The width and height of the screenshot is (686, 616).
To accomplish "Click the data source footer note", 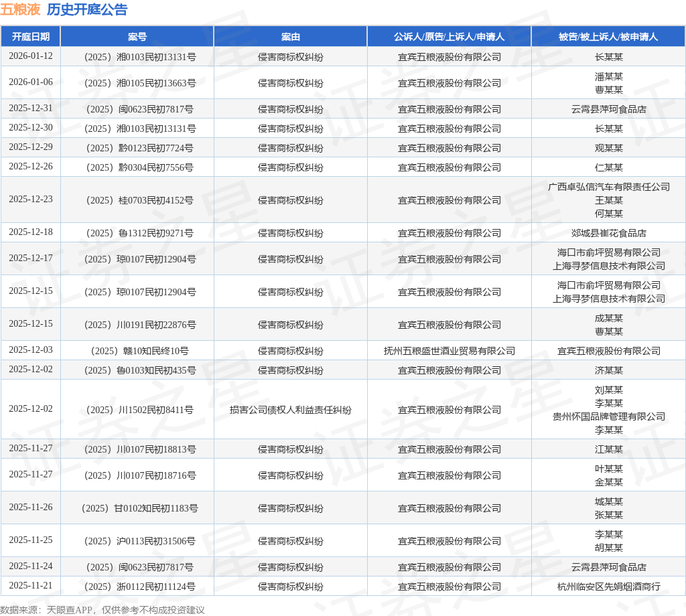I will 102,610.
